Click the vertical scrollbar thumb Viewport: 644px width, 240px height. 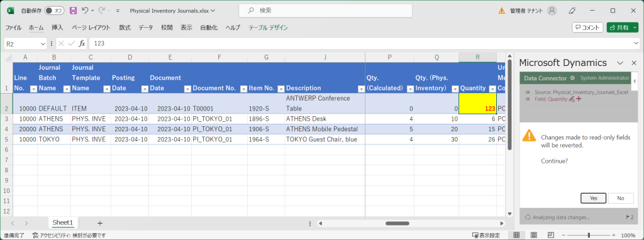509,105
